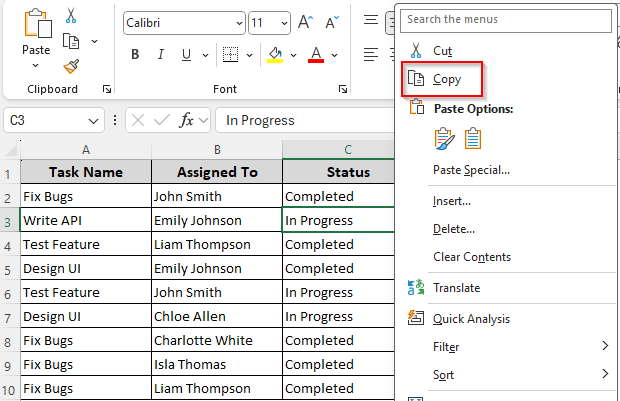Select Paste Special from the context menu
The width and height of the screenshot is (620, 401).
point(471,170)
